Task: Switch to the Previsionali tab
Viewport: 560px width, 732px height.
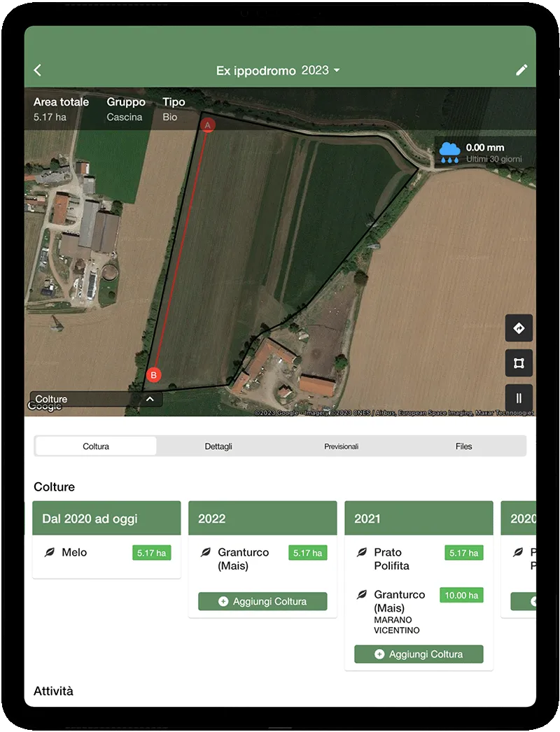Action: pyautogui.click(x=341, y=446)
